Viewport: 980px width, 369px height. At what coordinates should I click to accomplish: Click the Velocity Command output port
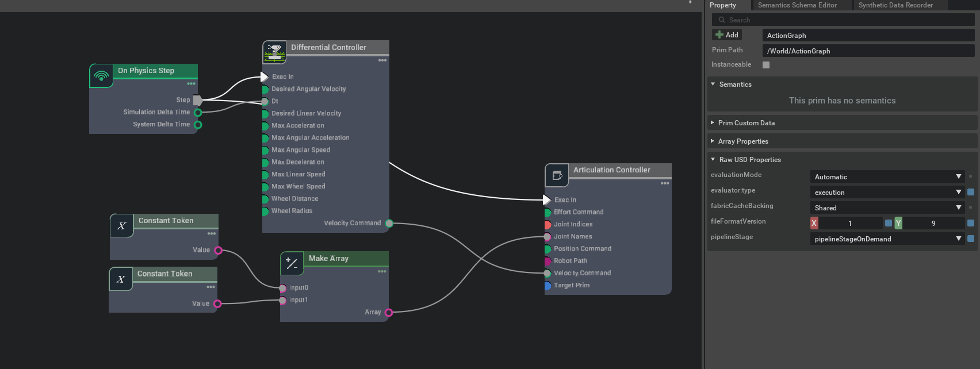click(389, 224)
